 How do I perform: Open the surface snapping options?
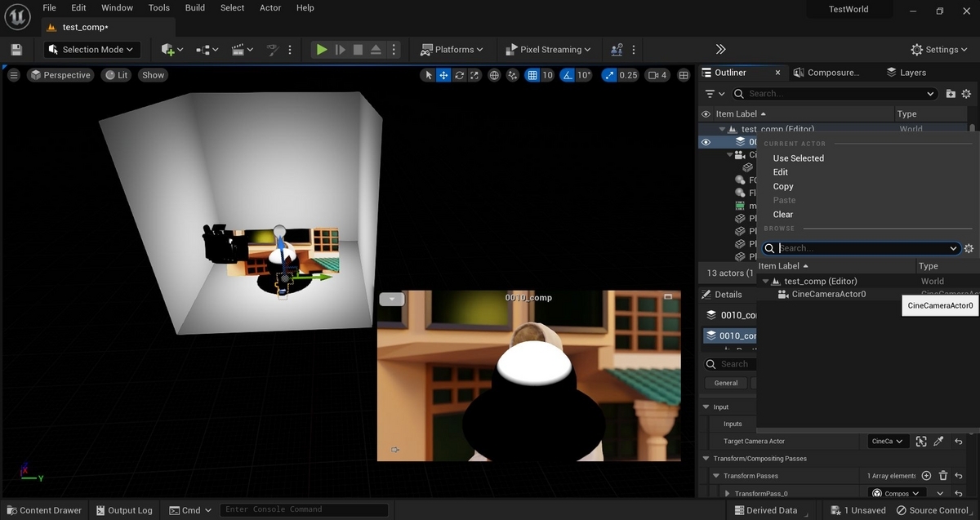(x=513, y=75)
